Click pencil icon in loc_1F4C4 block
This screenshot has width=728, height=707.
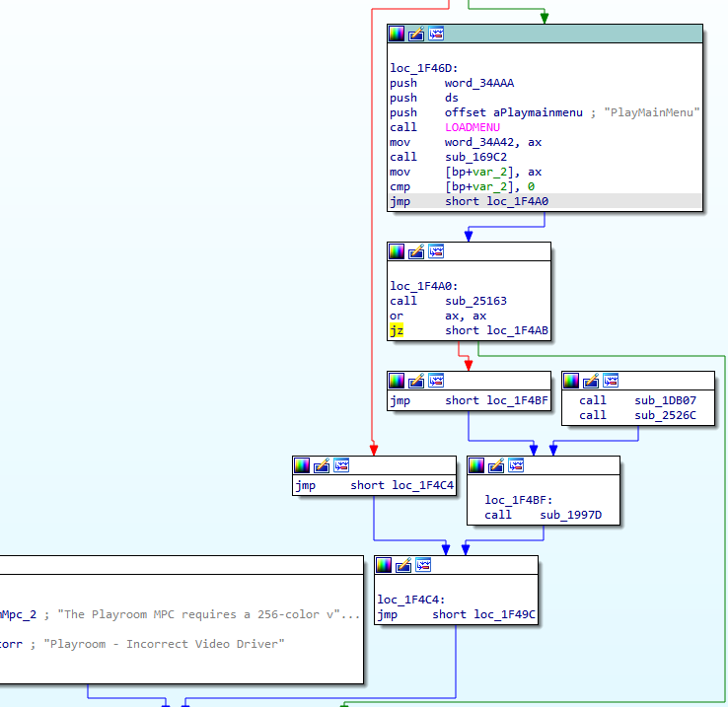[403, 565]
